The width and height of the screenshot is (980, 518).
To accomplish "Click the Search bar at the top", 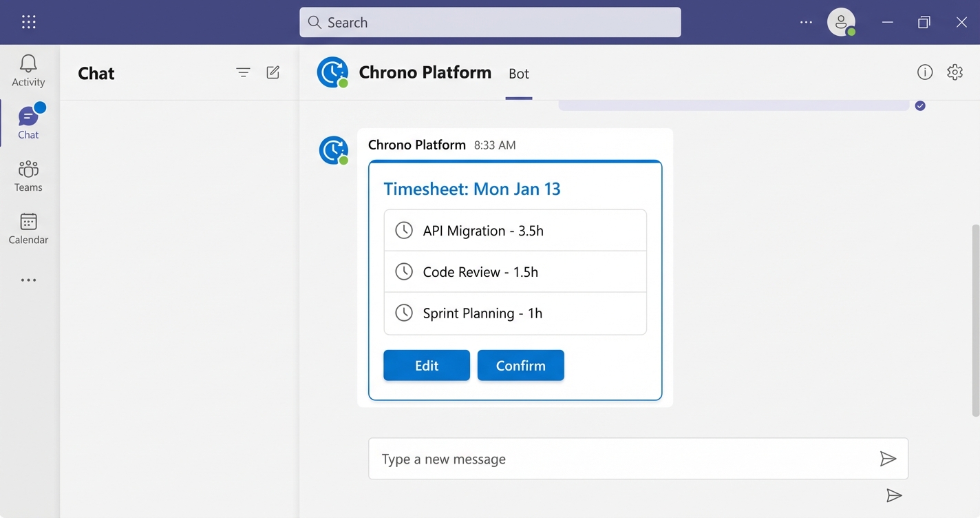I will 489,22.
